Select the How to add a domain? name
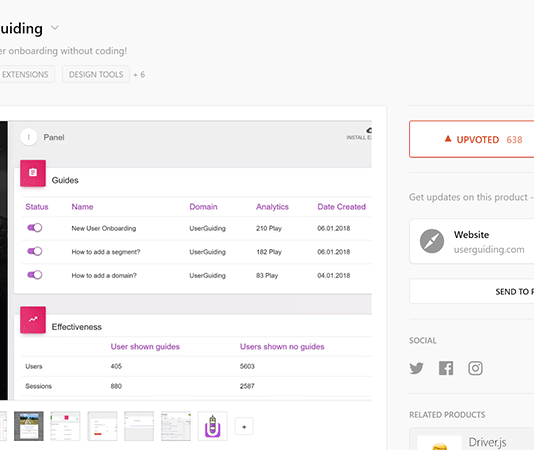534x450 pixels. [104, 275]
